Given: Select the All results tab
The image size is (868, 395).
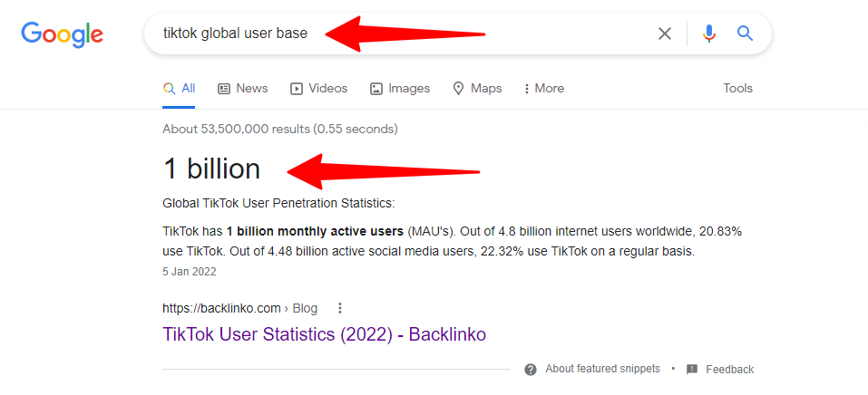Looking at the screenshot, I should (x=180, y=89).
